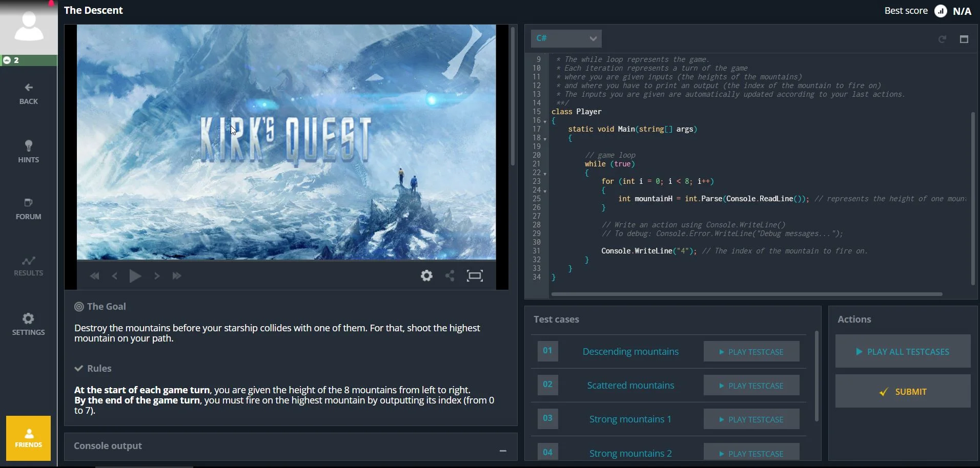The height and width of the screenshot is (468, 980).
Task: Step back one frame in player
Action: point(115,276)
